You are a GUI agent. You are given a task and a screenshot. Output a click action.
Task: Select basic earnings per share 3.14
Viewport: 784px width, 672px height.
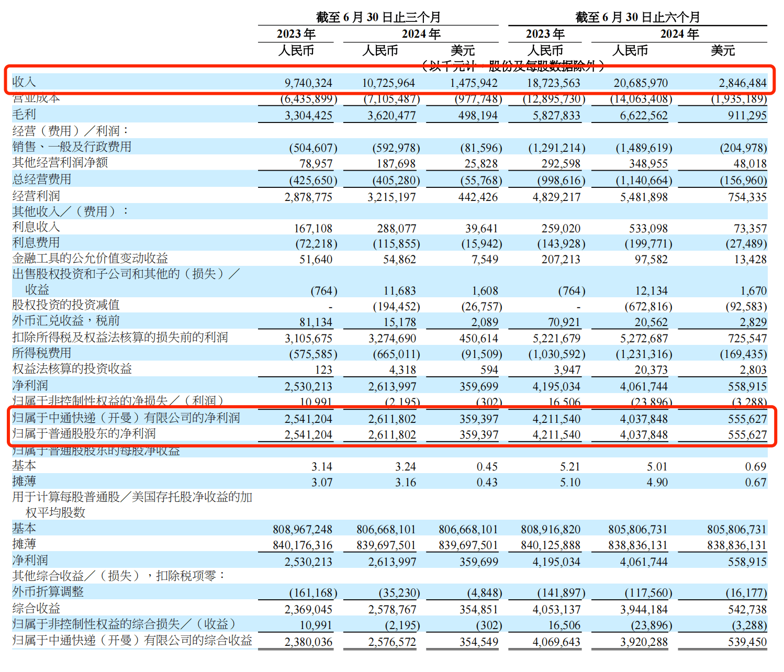(322, 467)
